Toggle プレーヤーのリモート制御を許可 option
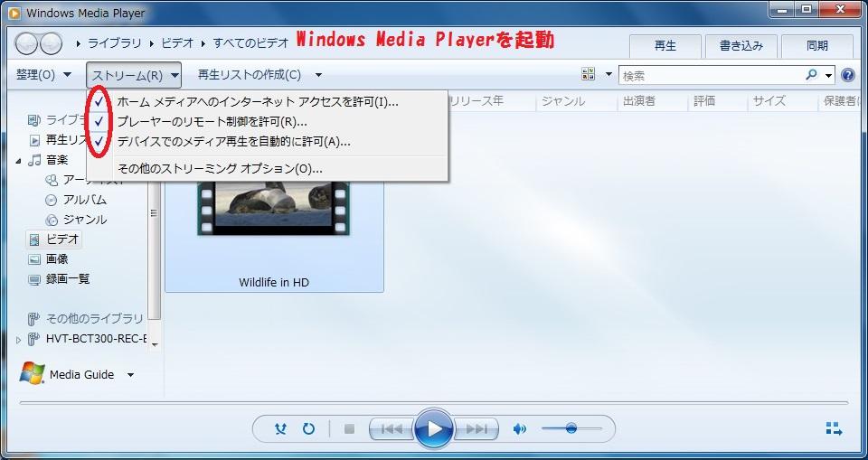This screenshot has height=460, width=868. pos(267,122)
